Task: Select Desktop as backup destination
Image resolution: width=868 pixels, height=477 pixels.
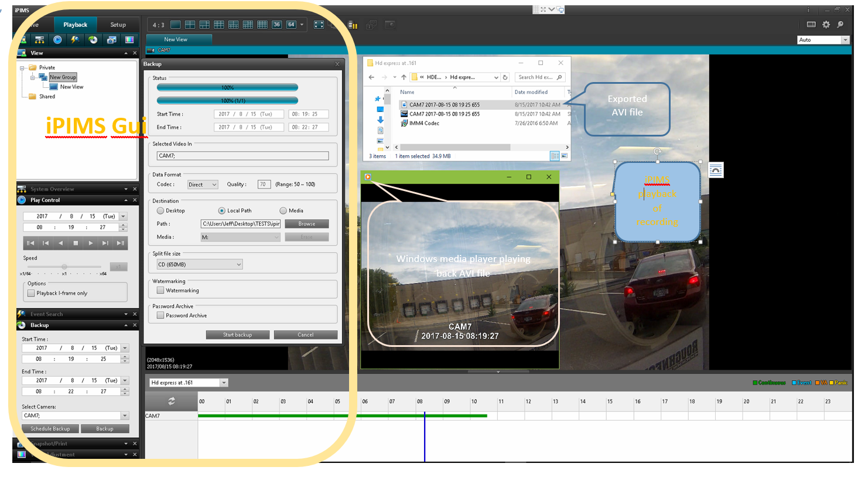Action: tap(160, 211)
